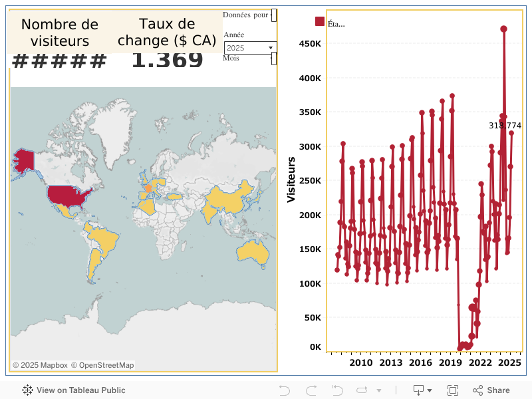This screenshot has height=399, width=532.
Task: Click the Share icon
Action: pos(477,390)
